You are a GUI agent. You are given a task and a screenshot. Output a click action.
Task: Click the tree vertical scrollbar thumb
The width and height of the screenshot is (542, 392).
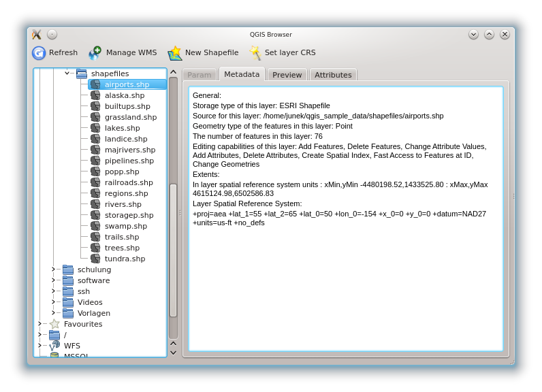pos(174,250)
